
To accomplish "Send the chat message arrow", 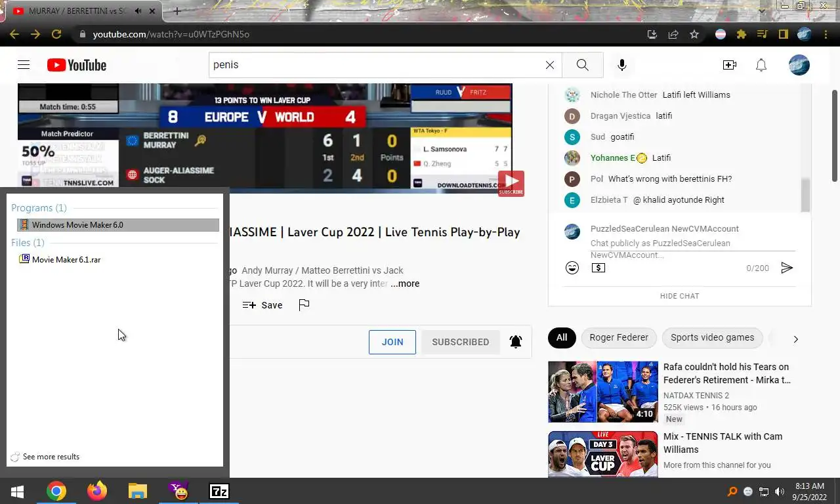I will (x=787, y=268).
